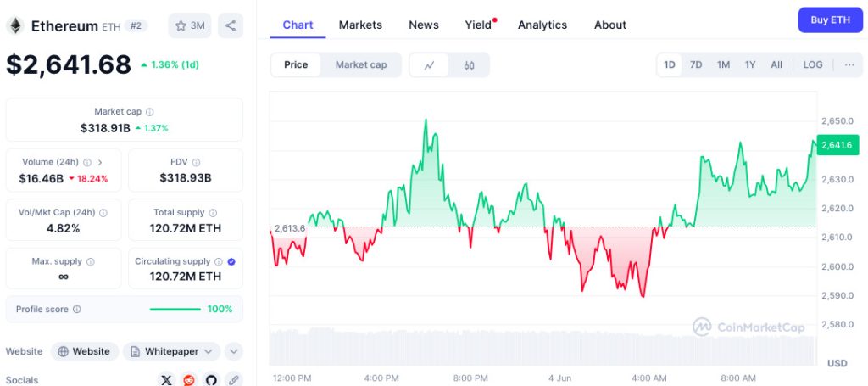The width and height of the screenshot is (868, 386).
Task: Switch to the Markets tab
Action: pyautogui.click(x=360, y=25)
